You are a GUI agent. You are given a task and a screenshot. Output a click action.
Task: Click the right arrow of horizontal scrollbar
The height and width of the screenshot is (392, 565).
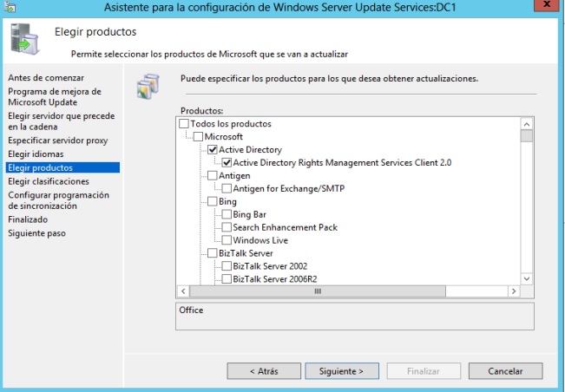click(514, 291)
